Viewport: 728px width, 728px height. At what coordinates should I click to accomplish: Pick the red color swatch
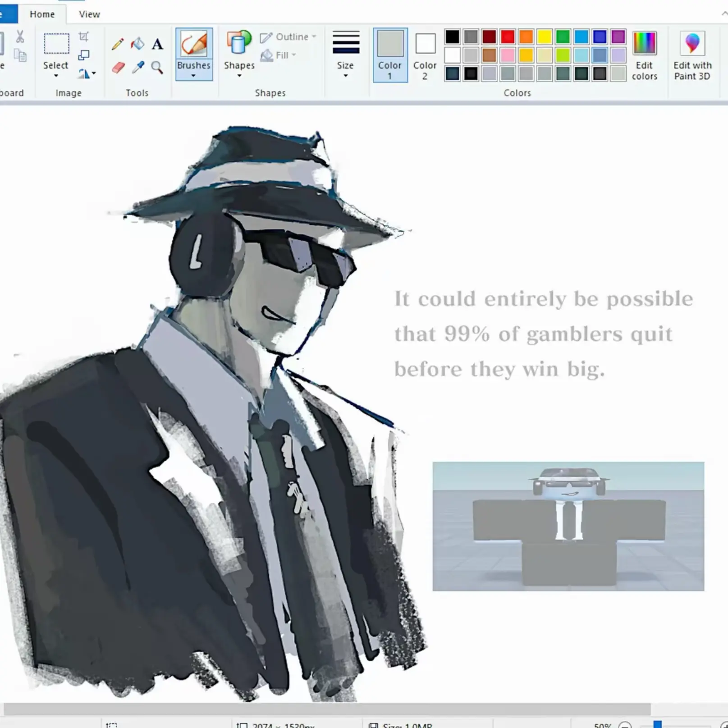508,37
